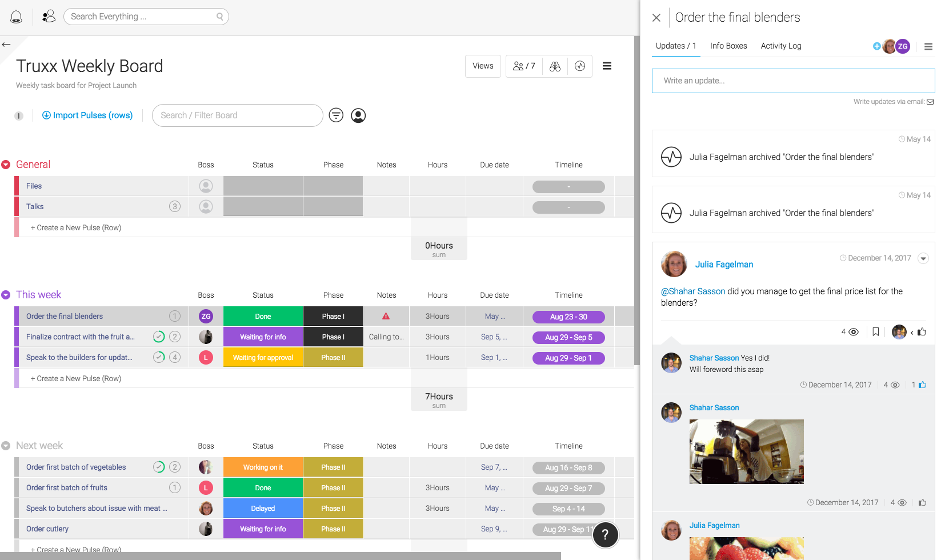Open Shahar Sasson's blender photo thumbnail
The image size is (945, 560).
pyautogui.click(x=746, y=451)
